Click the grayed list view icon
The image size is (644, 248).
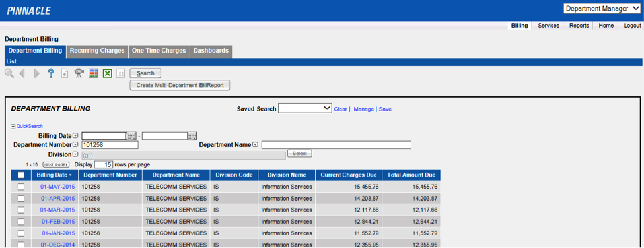(x=120, y=73)
